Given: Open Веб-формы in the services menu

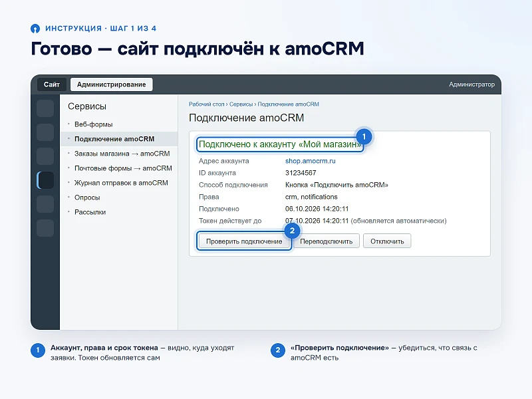Looking at the screenshot, I should [93, 124].
